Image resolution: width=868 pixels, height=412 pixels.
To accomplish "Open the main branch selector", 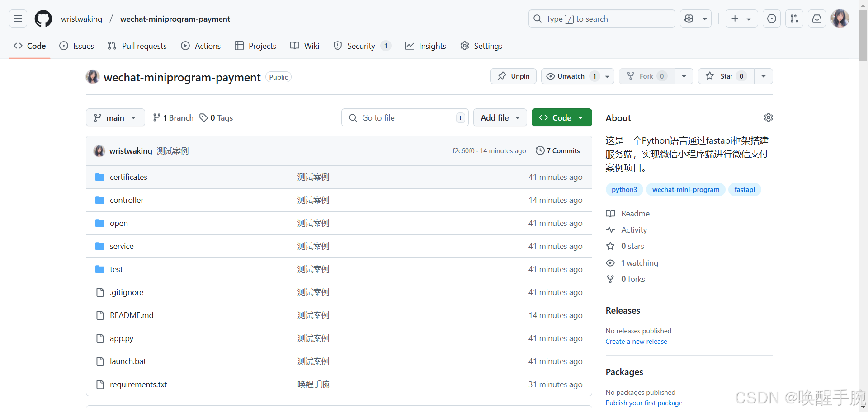I will 115,117.
